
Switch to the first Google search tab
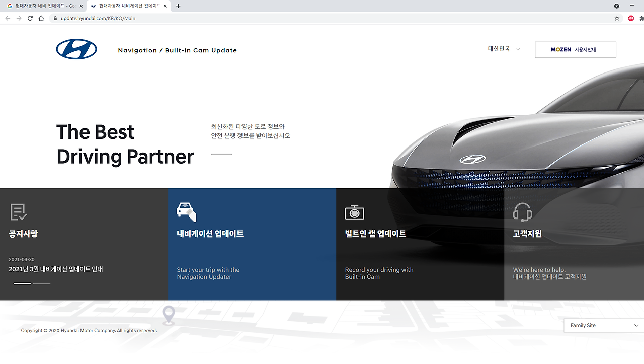40,6
